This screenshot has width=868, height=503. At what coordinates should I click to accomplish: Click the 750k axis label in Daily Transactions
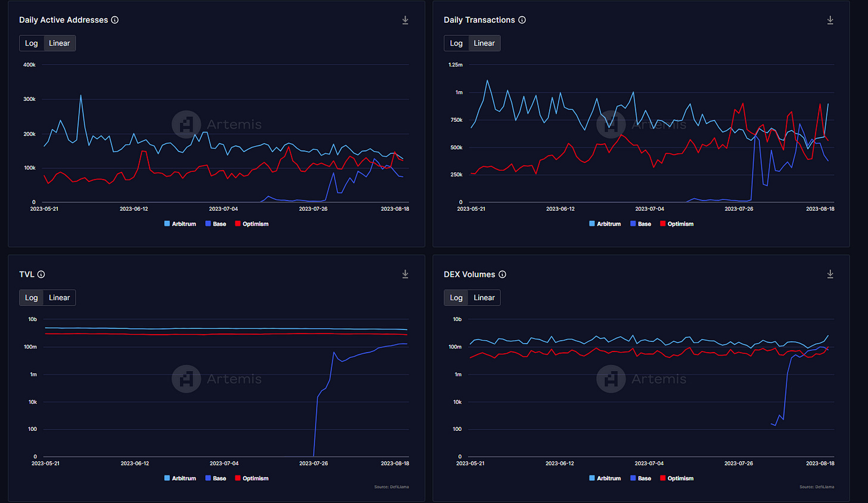click(457, 120)
